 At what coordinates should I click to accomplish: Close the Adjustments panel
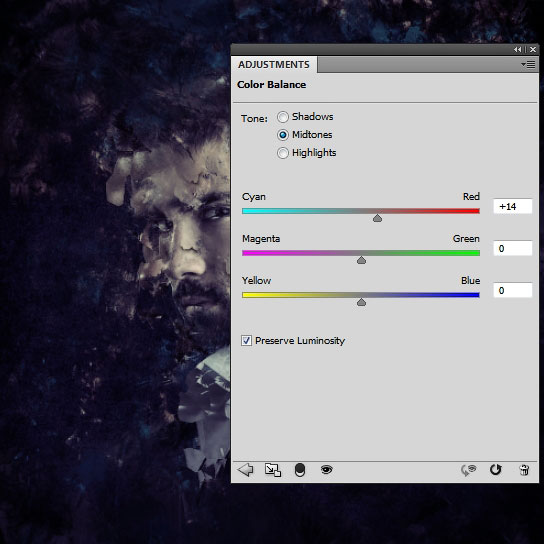[x=533, y=50]
